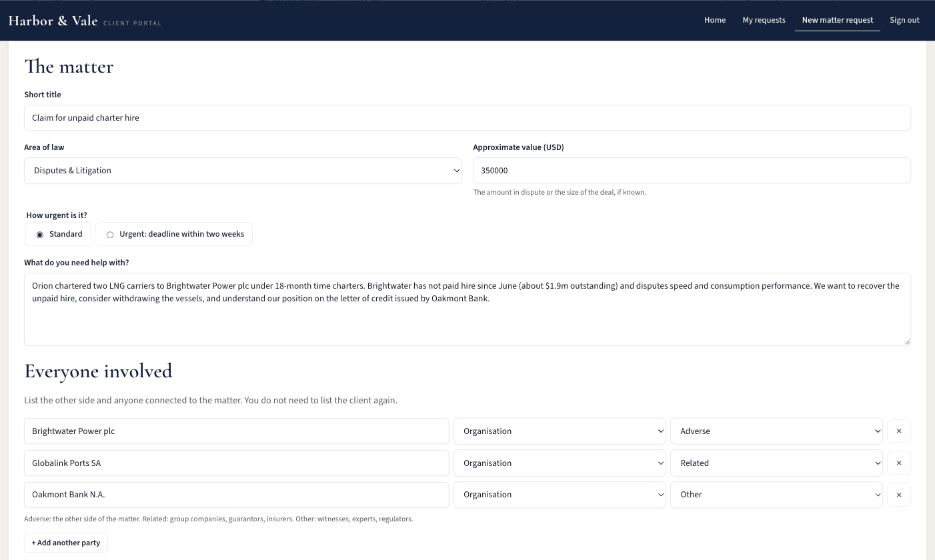Click the text area resize handle
The height and width of the screenshot is (560, 935).
pyautogui.click(x=906, y=341)
